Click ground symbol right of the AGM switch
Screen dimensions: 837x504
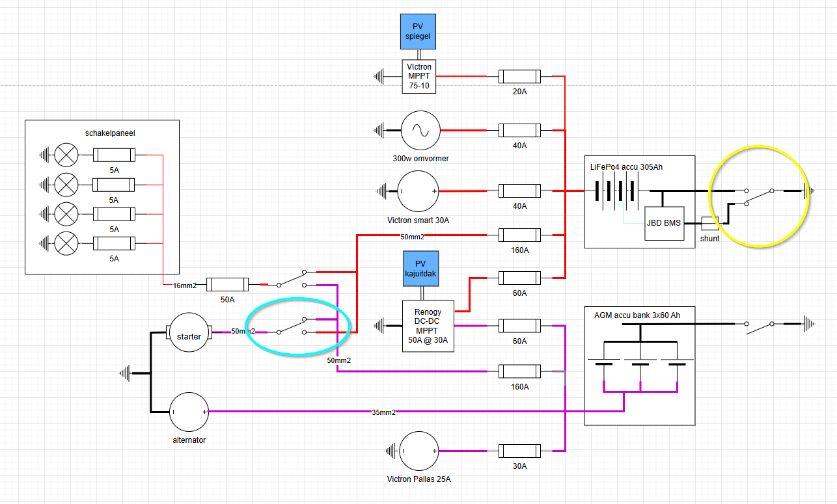[808, 323]
